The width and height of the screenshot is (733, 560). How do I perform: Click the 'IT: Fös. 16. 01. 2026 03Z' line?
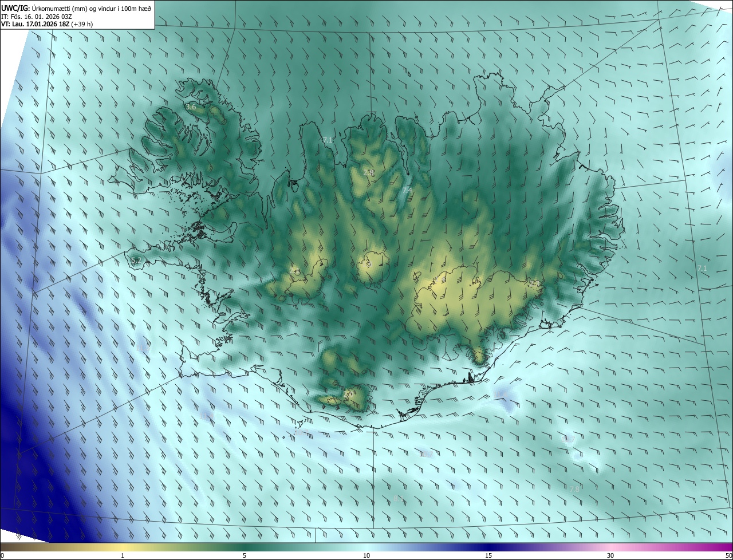click(x=36, y=17)
